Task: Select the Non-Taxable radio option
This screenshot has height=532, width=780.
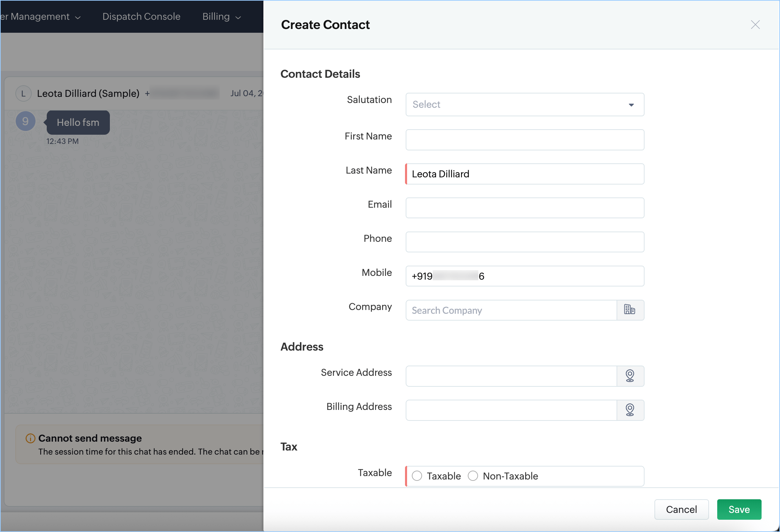Action: click(x=473, y=476)
